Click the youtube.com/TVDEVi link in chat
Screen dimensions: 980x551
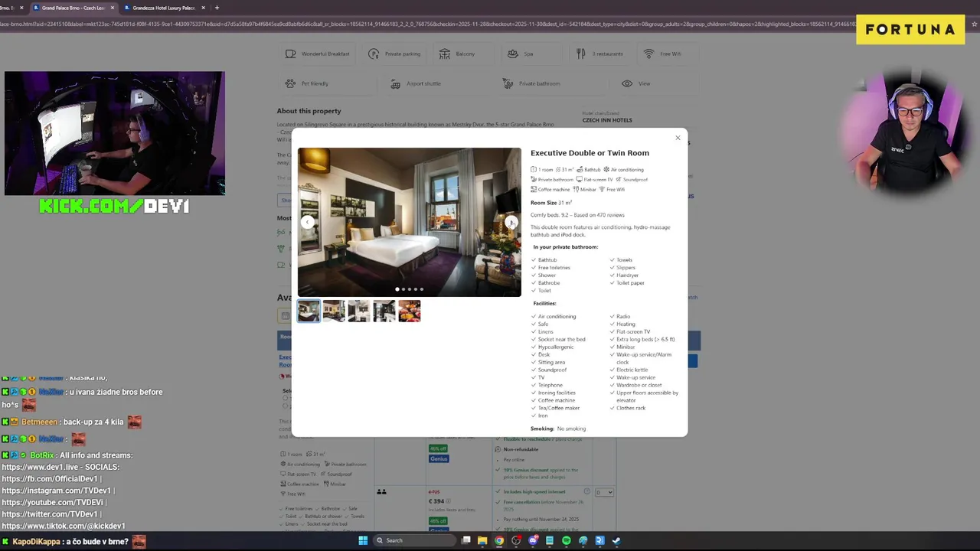(x=53, y=502)
